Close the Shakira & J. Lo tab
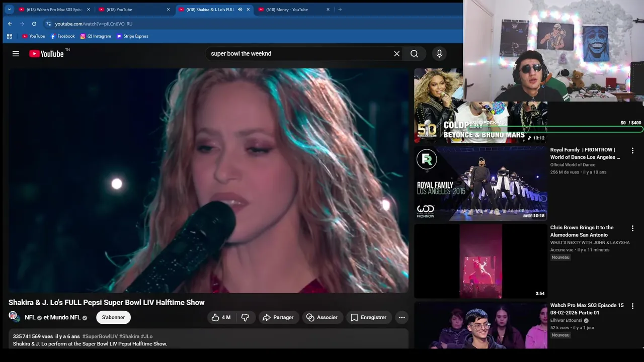The height and width of the screenshot is (362, 644). 248,10
